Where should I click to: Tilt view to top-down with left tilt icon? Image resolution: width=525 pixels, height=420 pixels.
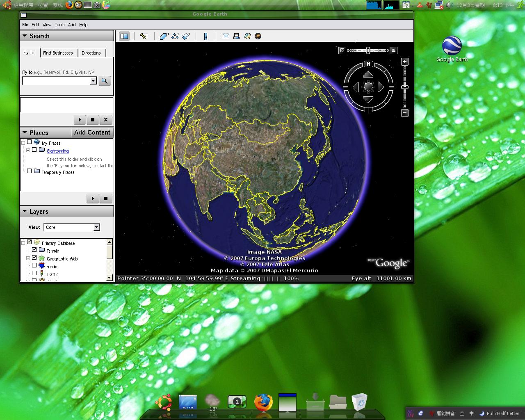tap(342, 50)
